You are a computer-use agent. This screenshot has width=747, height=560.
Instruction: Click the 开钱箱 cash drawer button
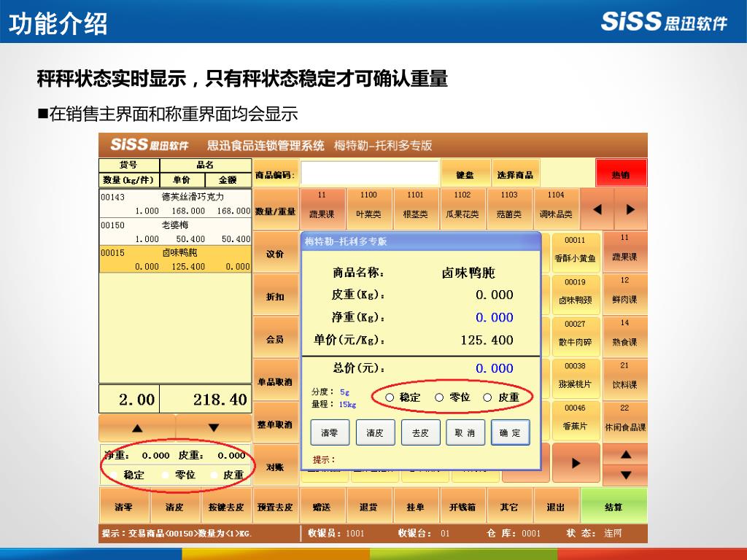(462, 507)
